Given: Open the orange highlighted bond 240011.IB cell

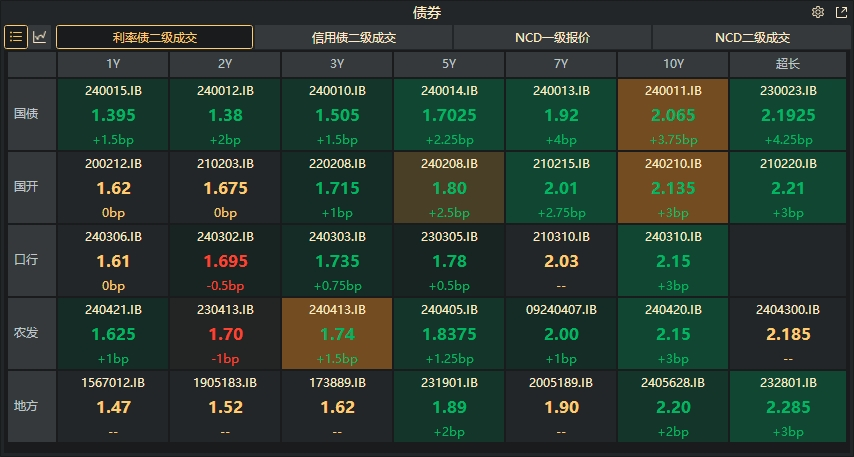Looking at the screenshot, I should coord(673,114).
